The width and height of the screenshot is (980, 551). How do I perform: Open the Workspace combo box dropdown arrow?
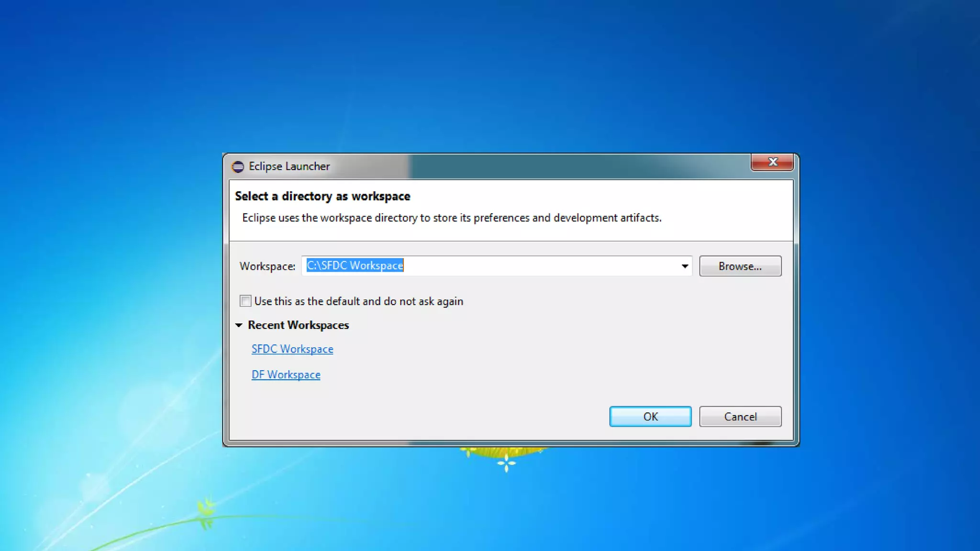[684, 266]
